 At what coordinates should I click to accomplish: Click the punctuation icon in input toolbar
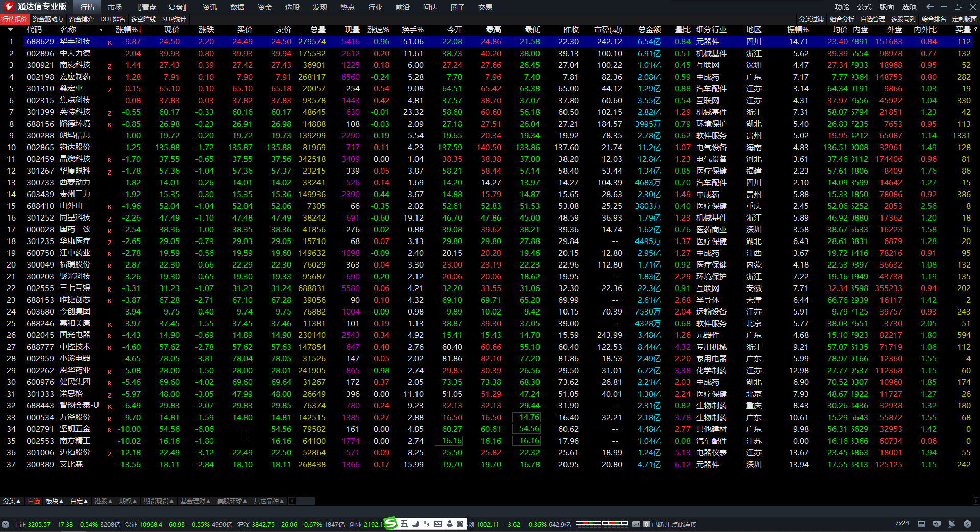point(427,524)
